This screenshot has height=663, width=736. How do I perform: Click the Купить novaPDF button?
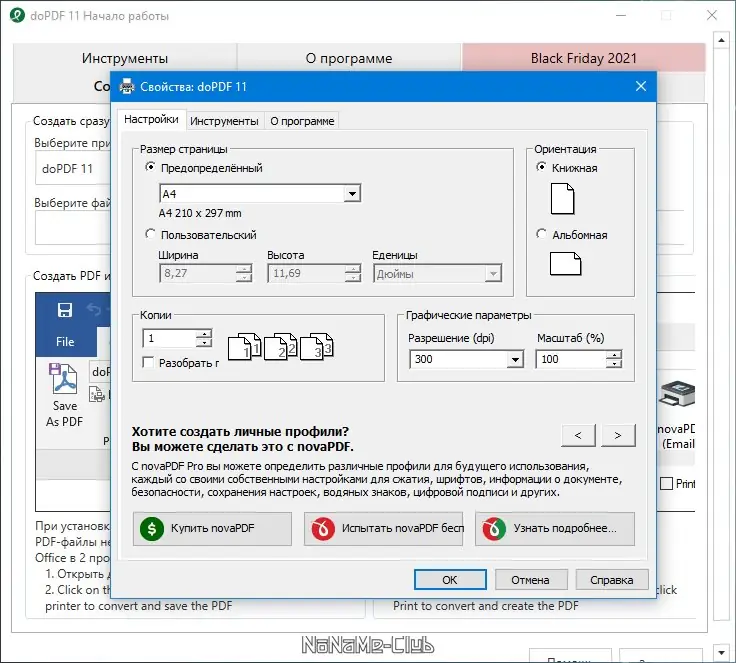(212, 529)
